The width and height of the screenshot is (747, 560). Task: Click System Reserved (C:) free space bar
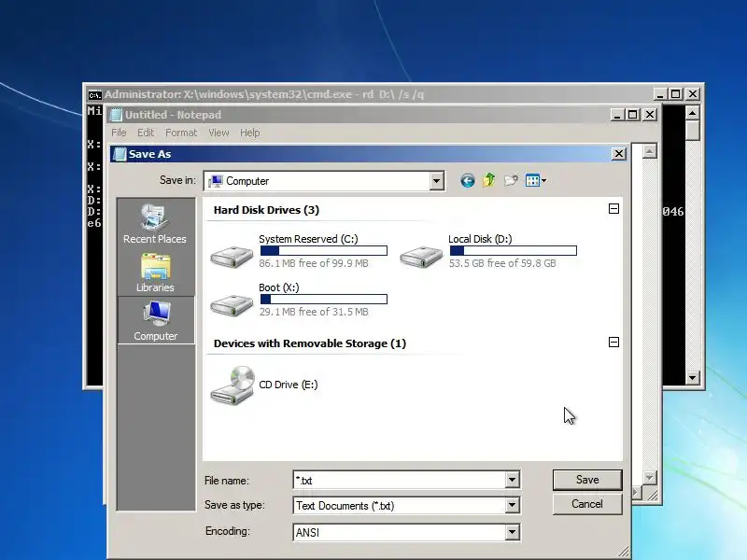(323, 250)
